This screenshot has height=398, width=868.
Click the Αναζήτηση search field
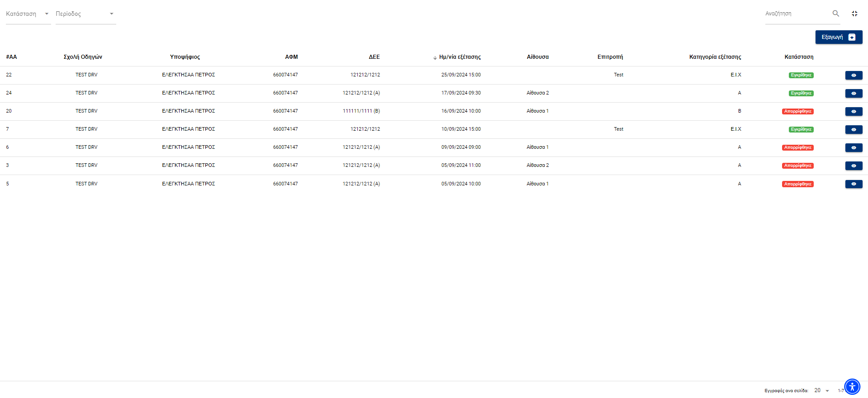(797, 14)
